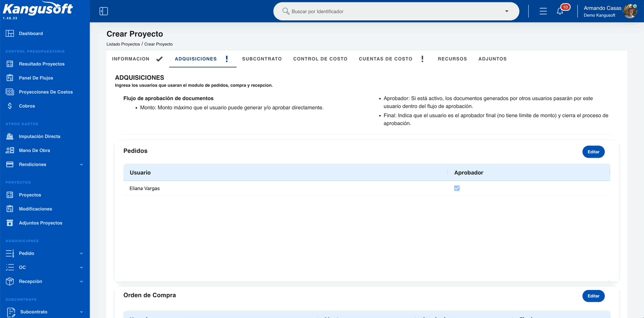Open notifications bell with 10 badge

560,11
